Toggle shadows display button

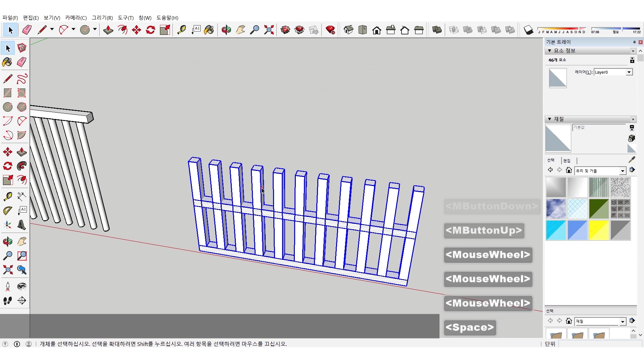pos(528,30)
